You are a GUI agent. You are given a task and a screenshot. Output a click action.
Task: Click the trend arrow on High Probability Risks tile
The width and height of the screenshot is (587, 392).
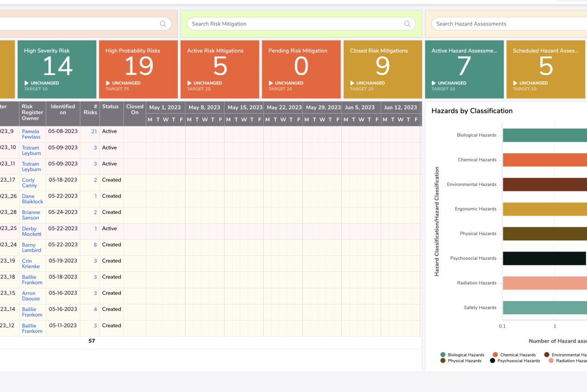[108, 83]
